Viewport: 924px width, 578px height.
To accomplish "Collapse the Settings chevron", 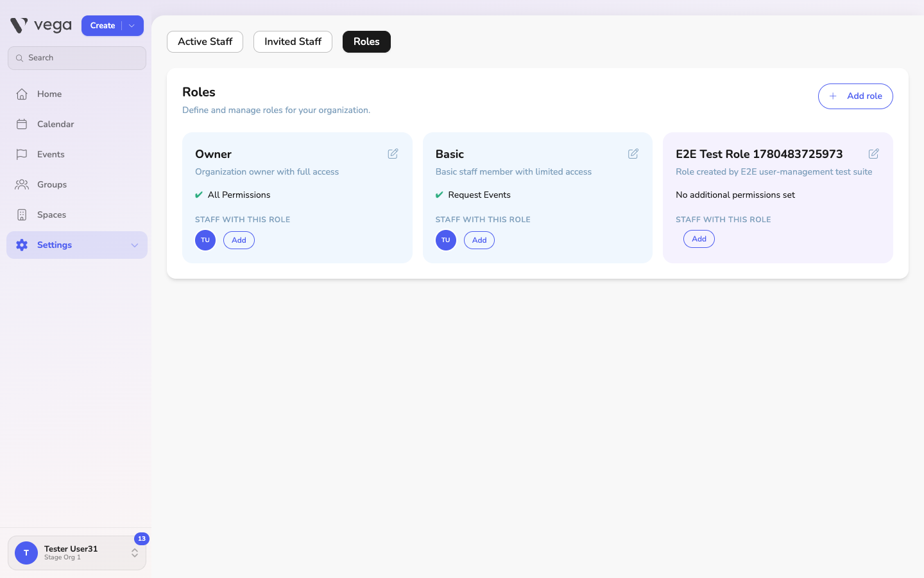I will [x=135, y=245].
